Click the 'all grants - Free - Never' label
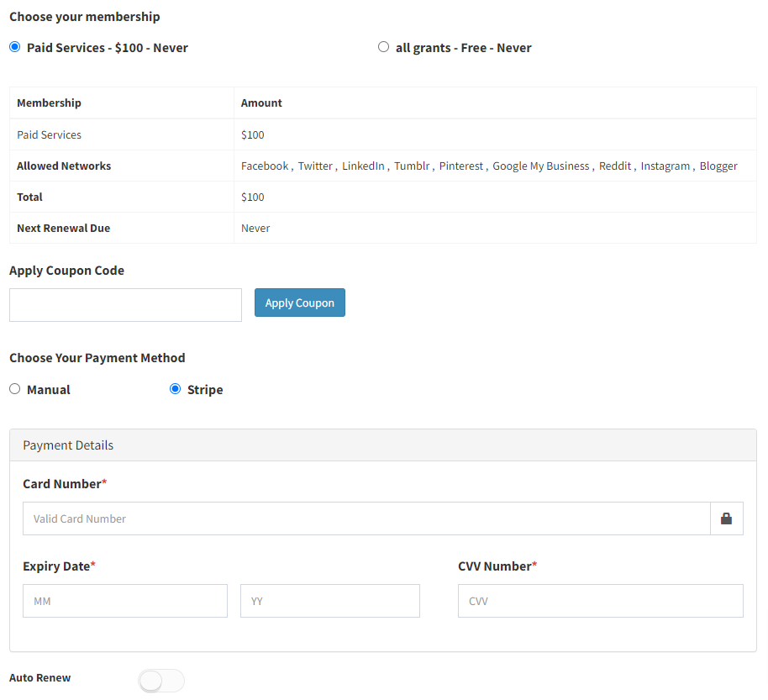The image size is (768, 700). [x=463, y=48]
